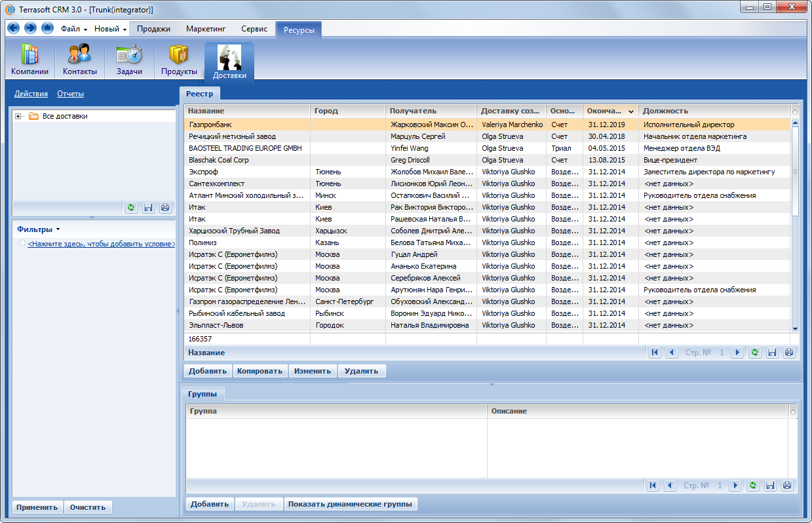Screen dimensions: 812x523
Task: Click the add filter condition link
Action: pos(102,244)
